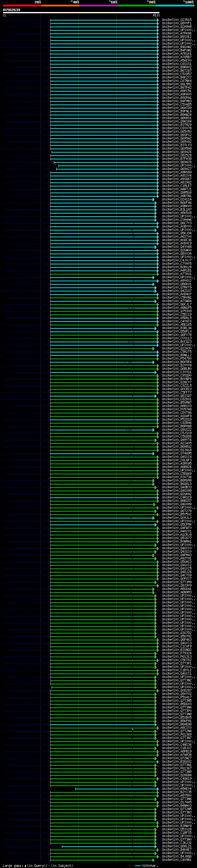Select label UniRef100_Q9SPX2
The image size is (197, 868).
pos(176,135)
